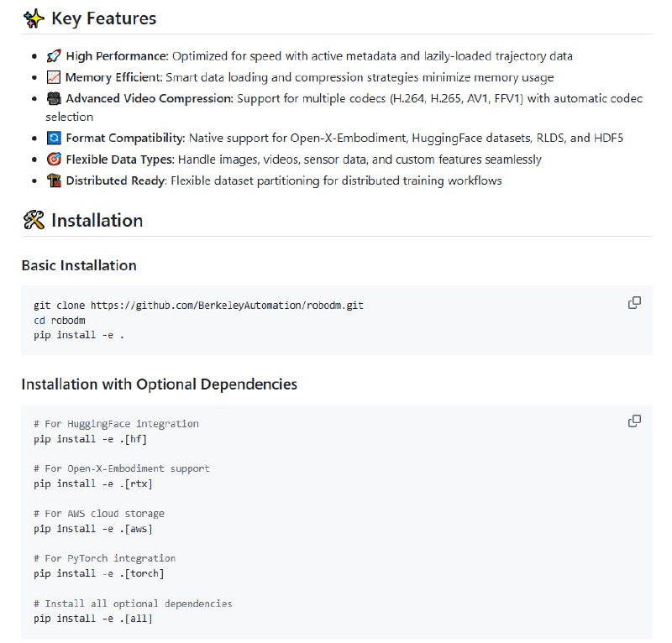The height and width of the screenshot is (643, 672).
Task: Click the pip install -e .[aws] line
Action: point(93,529)
